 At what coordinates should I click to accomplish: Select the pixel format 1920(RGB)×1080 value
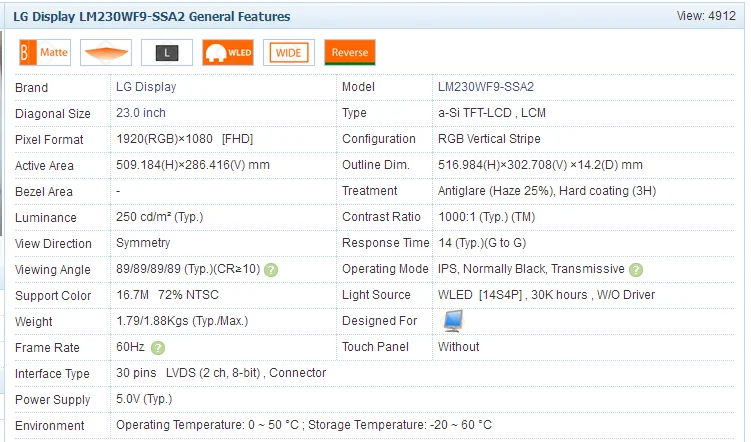tap(184, 139)
